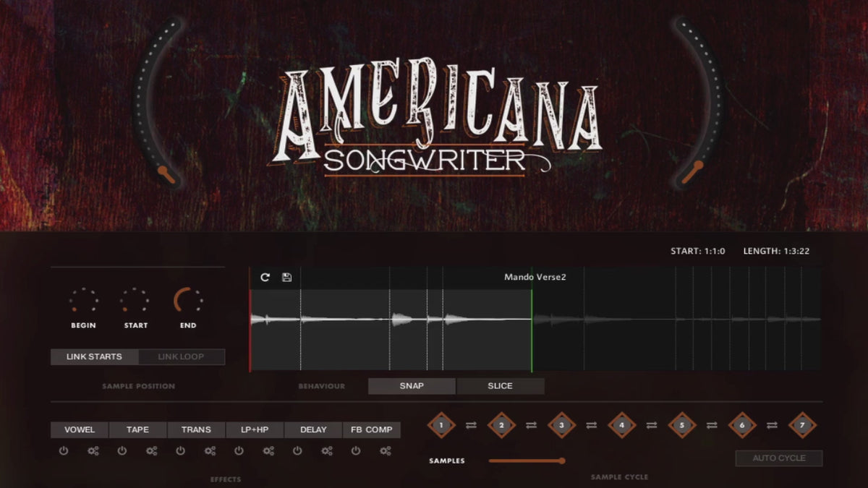Open the DELAY effect selector
This screenshot has height=488, width=868.
click(313, 429)
